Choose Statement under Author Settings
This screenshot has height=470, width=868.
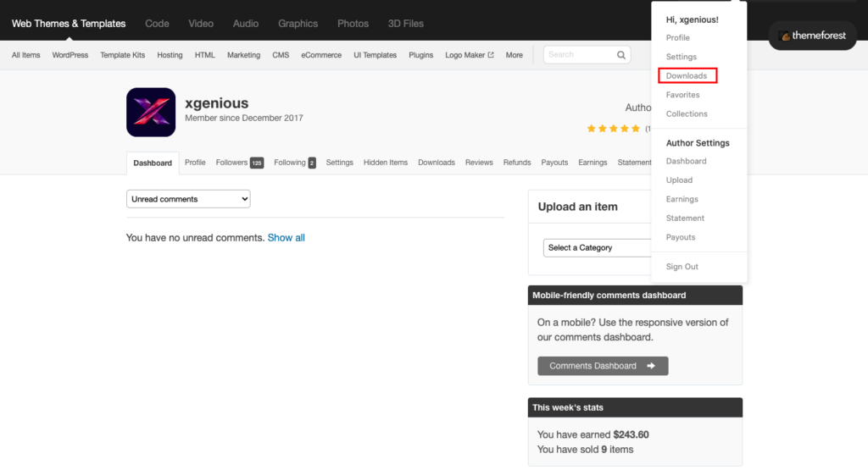pyautogui.click(x=685, y=218)
